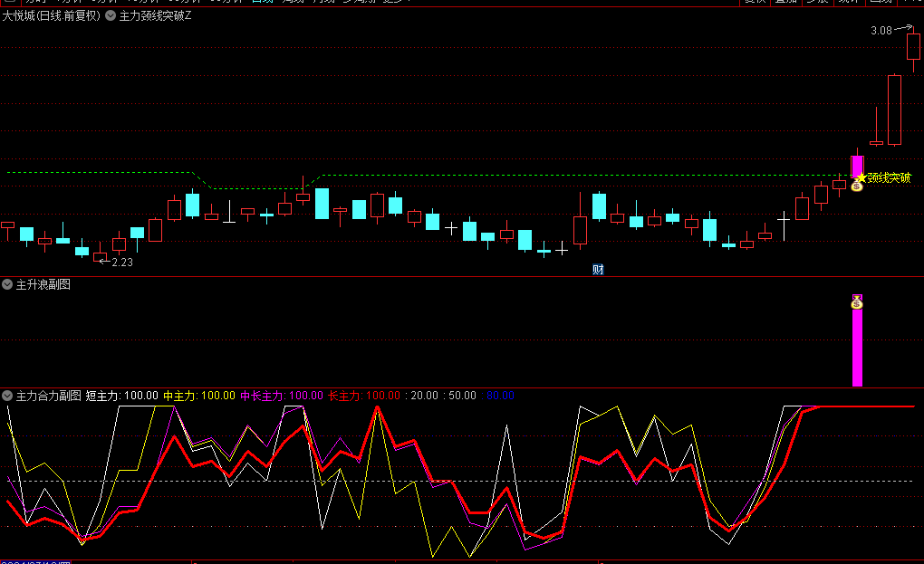Image resolution: width=924 pixels, height=564 pixels.
Task: Select the 中长主力 magenta legend label
Action: click(262, 396)
